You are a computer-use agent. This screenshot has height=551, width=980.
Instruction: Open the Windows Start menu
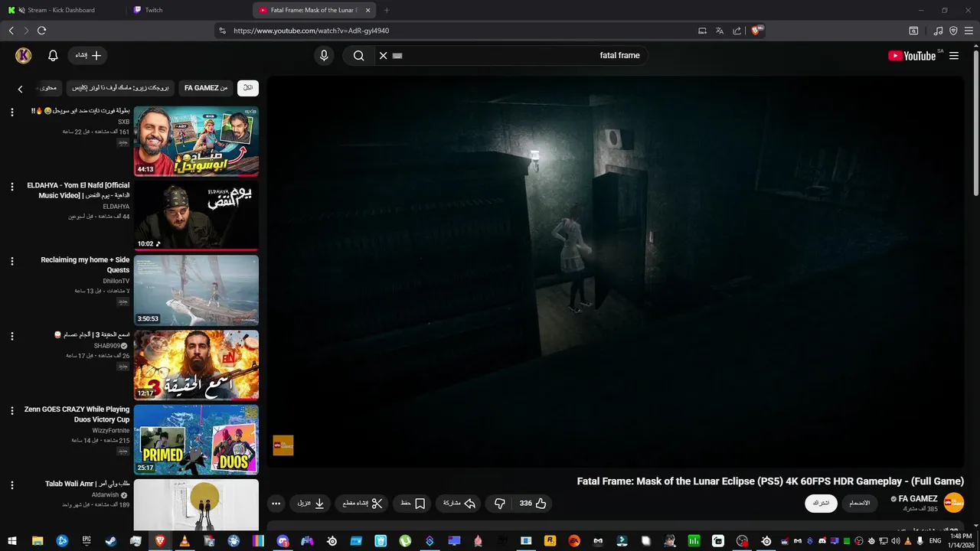click(12, 541)
